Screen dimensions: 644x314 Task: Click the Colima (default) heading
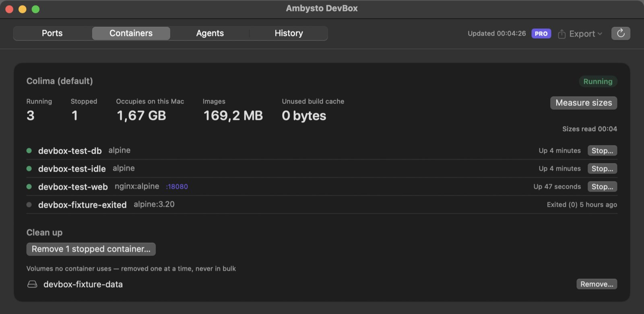click(x=60, y=81)
